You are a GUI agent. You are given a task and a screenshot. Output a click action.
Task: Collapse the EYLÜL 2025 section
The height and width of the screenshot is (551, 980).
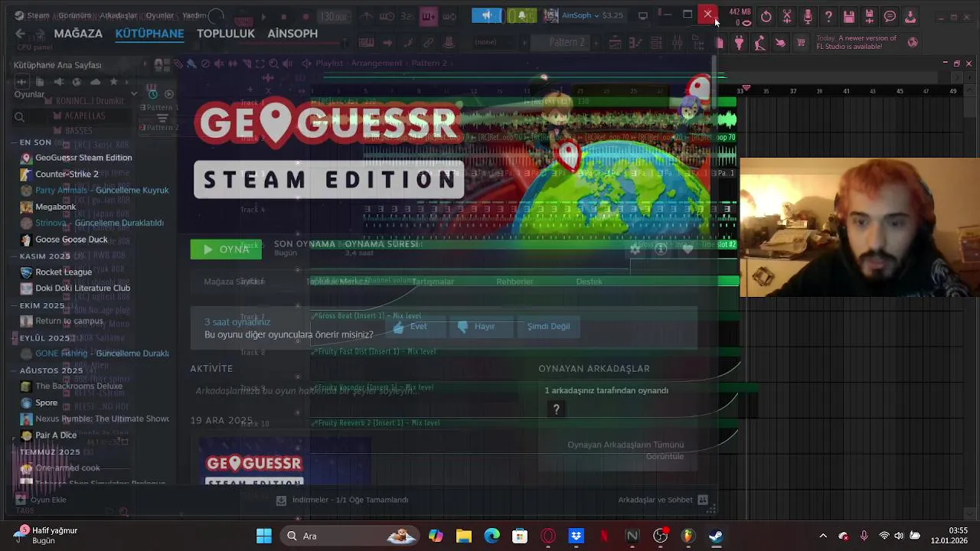point(41,338)
